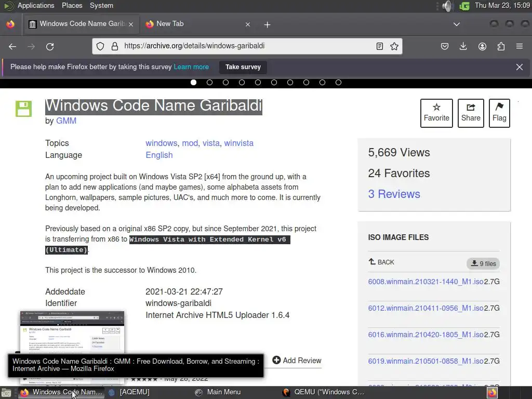The image size is (532, 399).
Task: Open the Places menu
Action: point(72,5)
